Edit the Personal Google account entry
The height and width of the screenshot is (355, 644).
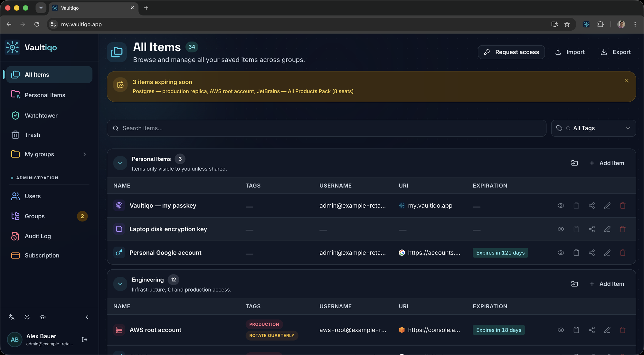(607, 253)
